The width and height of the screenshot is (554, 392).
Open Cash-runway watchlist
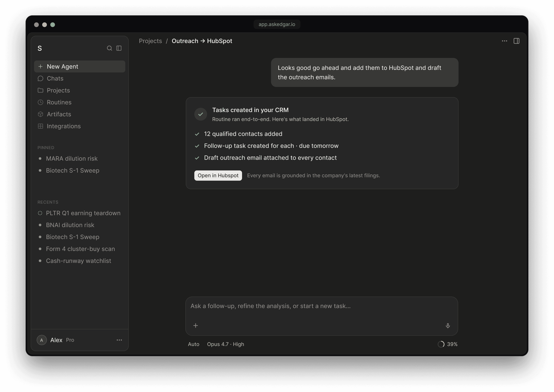(x=80, y=261)
